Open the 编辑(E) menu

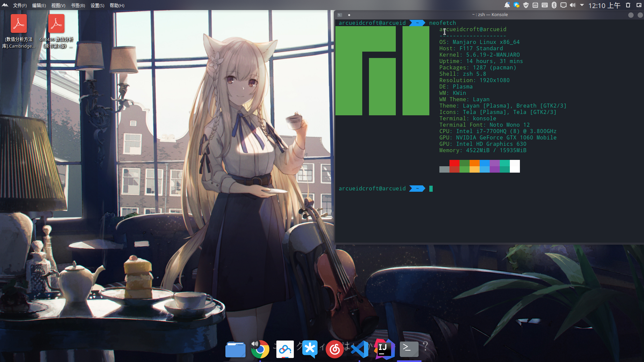tap(39, 5)
